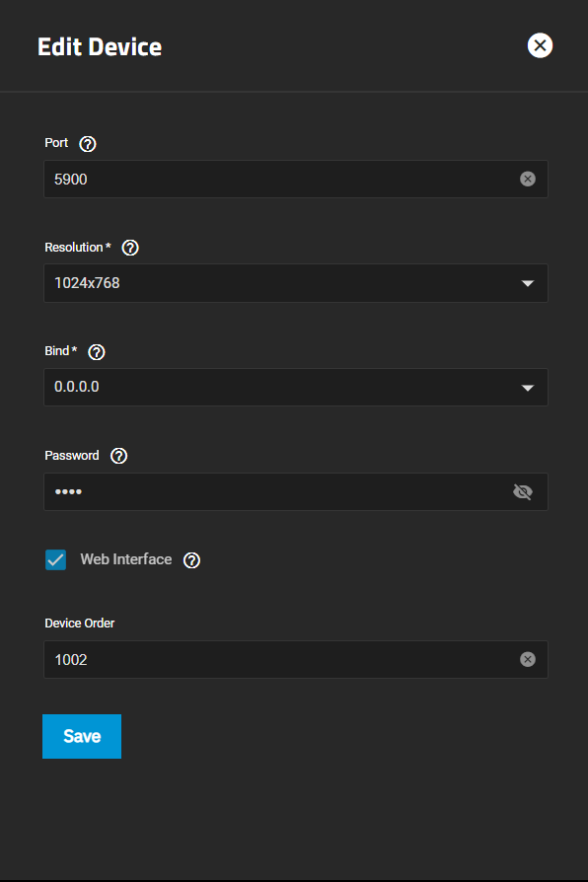Open the Resolution help tooltip icon
588x882 pixels.
click(x=130, y=248)
